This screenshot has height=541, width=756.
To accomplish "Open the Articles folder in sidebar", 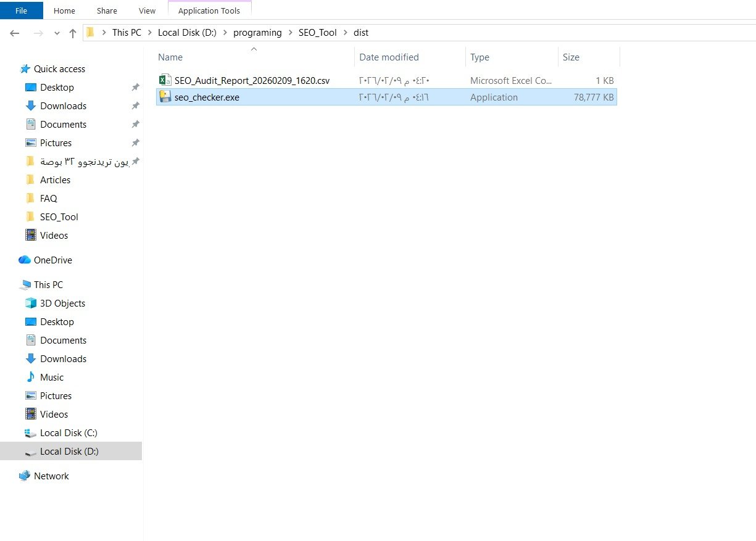I will click(56, 180).
